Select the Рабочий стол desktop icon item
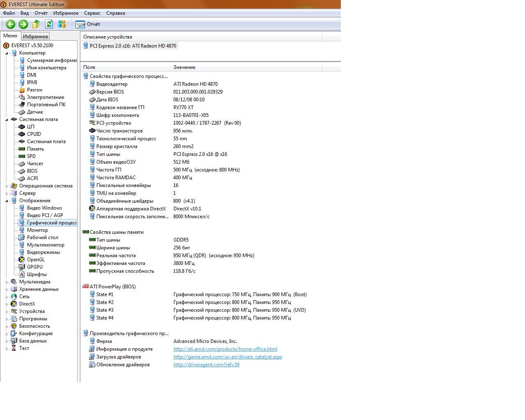The width and height of the screenshot is (525, 420). tap(22, 237)
